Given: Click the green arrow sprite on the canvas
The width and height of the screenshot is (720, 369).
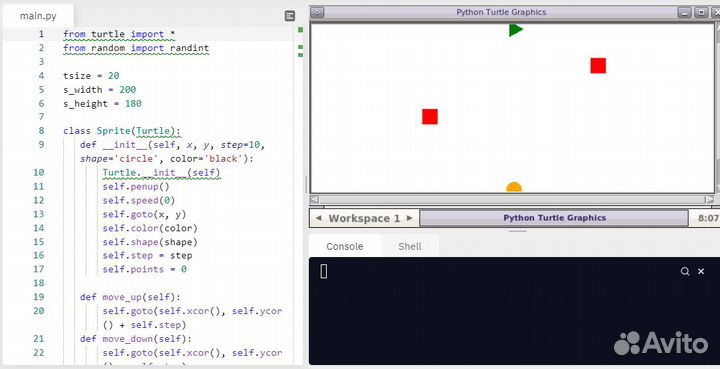Looking at the screenshot, I should pyautogui.click(x=516, y=30).
